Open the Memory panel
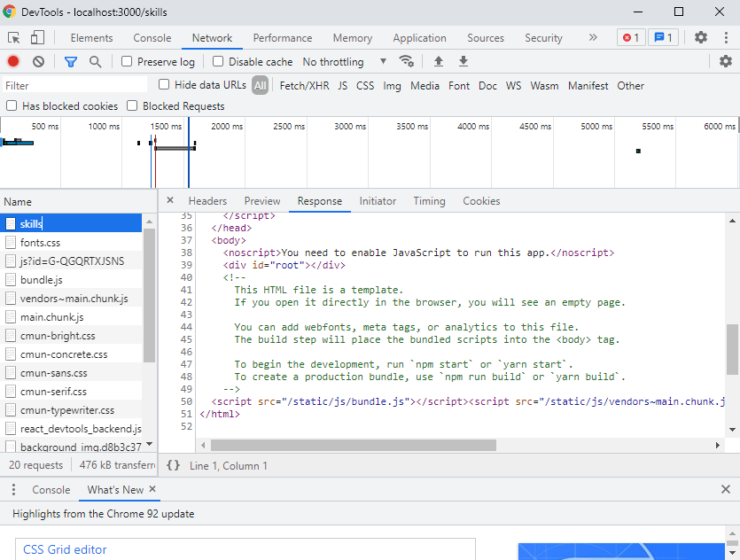The height and width of the screenshot is (560, 740). pos(353,38)
